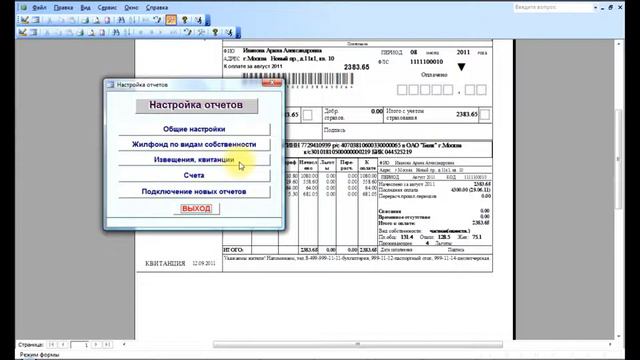Click the 'Введите вопрос' help question box

coord(553,7)
